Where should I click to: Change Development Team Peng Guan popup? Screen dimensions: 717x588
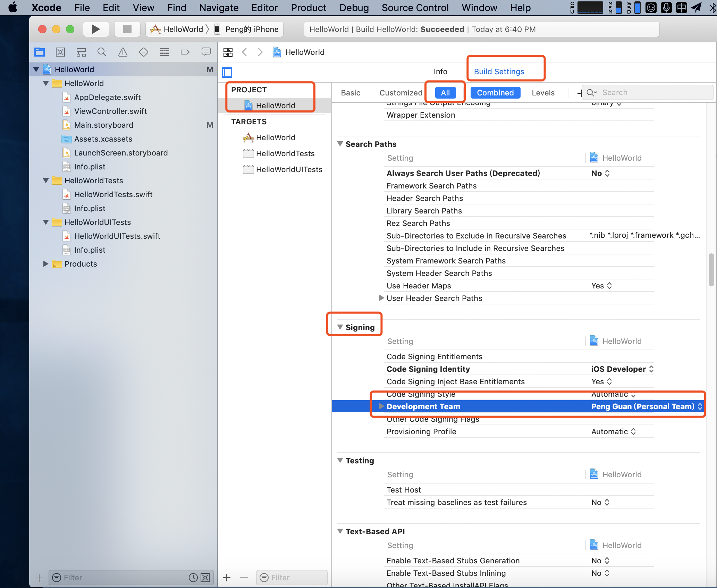pyautogui.click(x=647, y=406)
